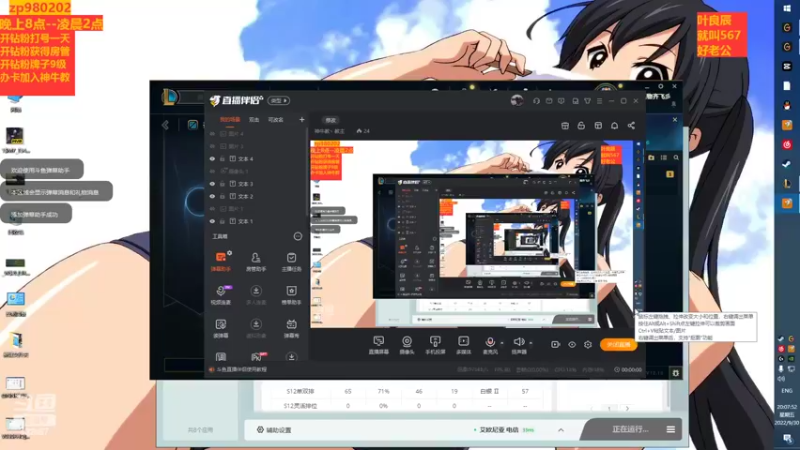Click the 修改 button above the preview
800x450 pixels.
click(x=331, y=120)
